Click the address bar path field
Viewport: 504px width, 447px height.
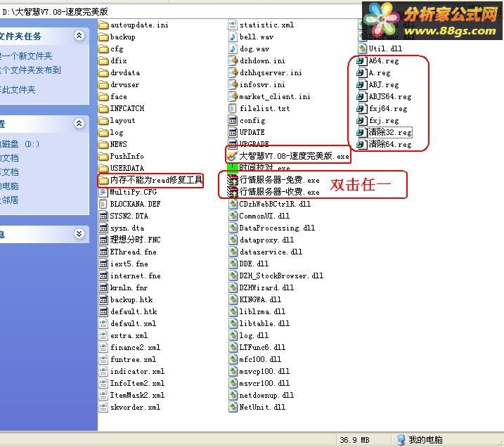click(180, 12)
